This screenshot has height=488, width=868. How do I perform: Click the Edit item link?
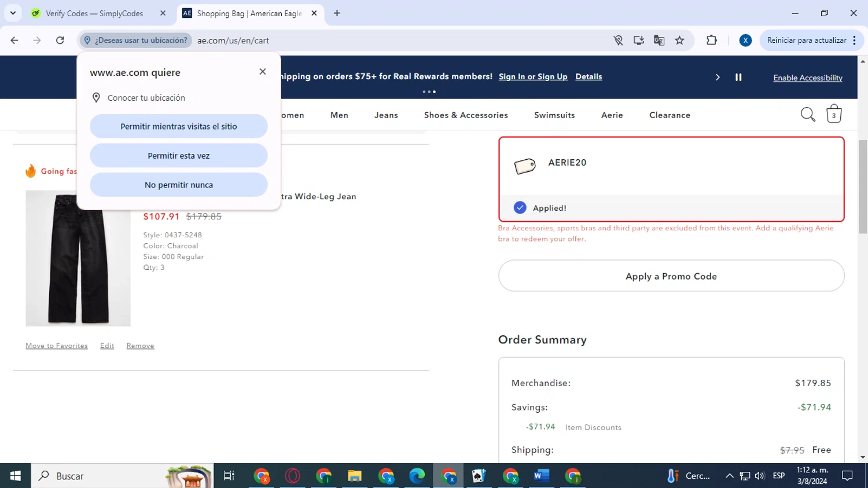(107, 346)
